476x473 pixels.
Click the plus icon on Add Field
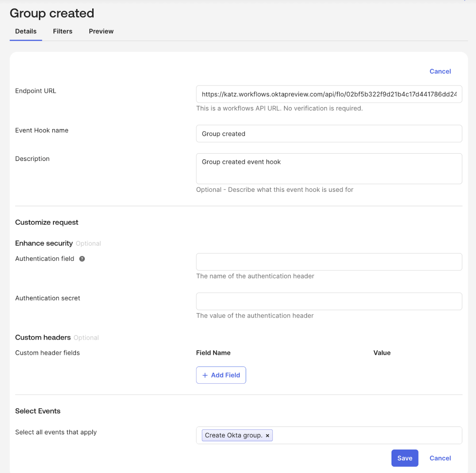click(205, 375)
